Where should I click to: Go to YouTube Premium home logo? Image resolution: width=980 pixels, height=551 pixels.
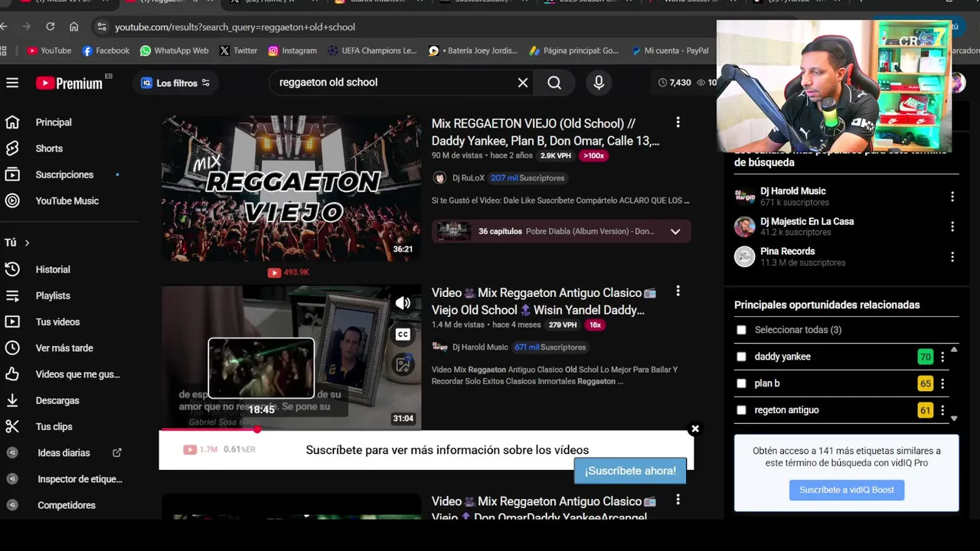69,83
